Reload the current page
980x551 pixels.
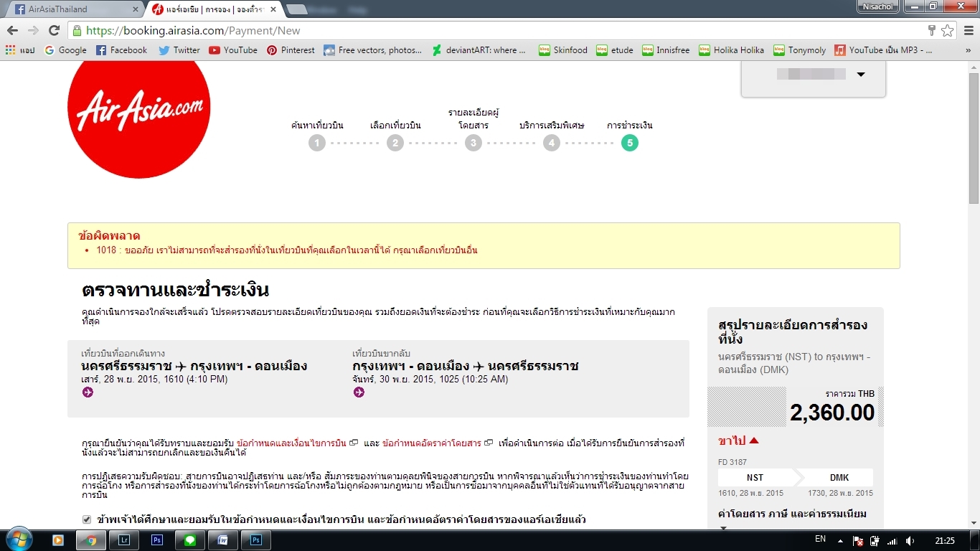pos(54,31)
